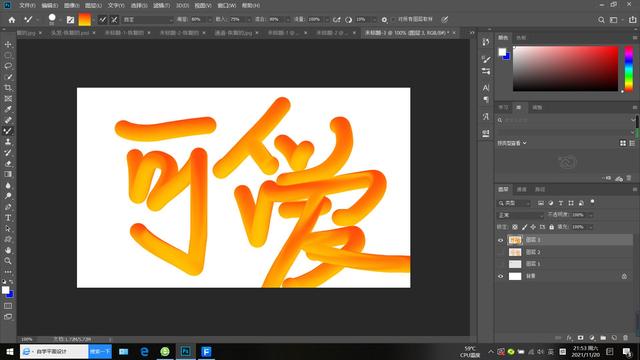
Task: Click the foreground color swatch in toolbox
Action: click(x=5, y=290)
